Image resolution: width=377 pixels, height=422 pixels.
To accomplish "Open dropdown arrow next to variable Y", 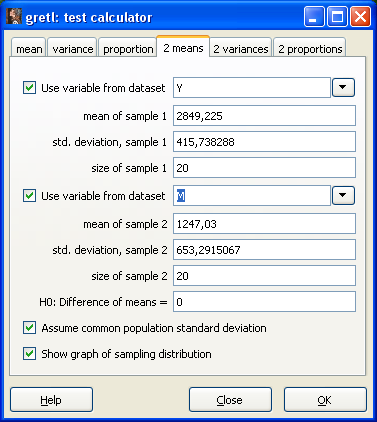I will point(343,88).
